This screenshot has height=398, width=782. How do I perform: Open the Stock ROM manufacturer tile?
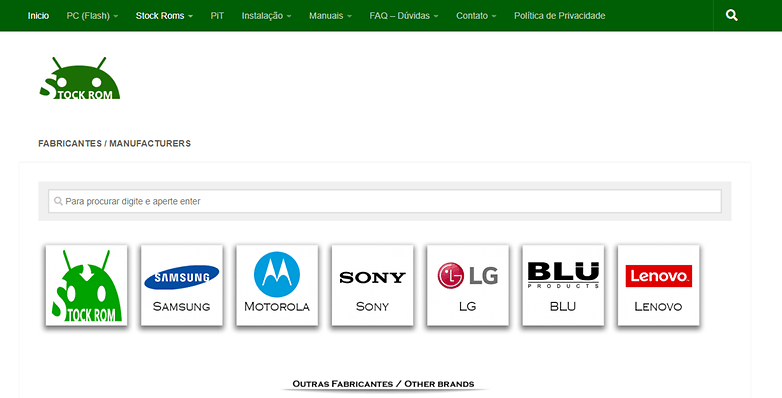click(x=86, y=285)
